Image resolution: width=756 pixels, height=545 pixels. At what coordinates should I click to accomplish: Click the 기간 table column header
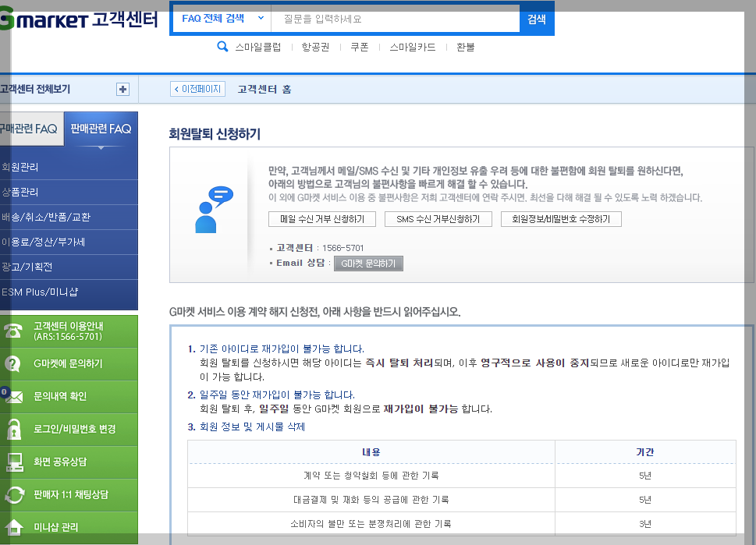(645, 452)
